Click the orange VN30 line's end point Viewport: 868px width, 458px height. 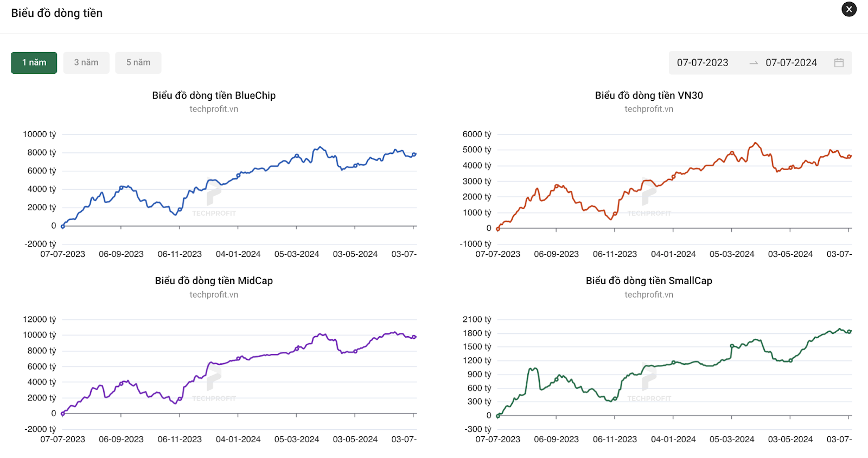(x=850, y=157)
